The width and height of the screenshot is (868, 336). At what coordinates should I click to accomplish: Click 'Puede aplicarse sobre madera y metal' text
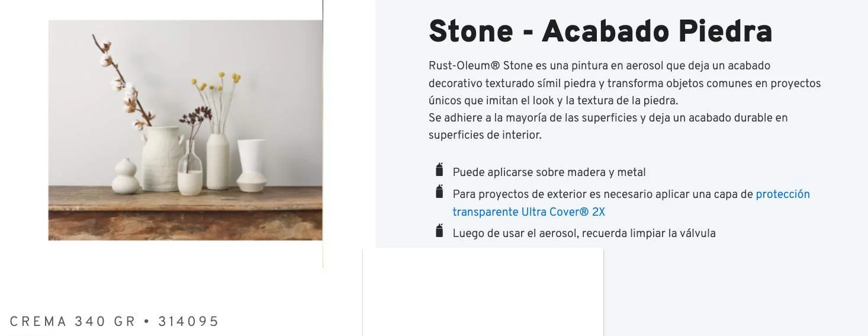[x=549, y=172]
